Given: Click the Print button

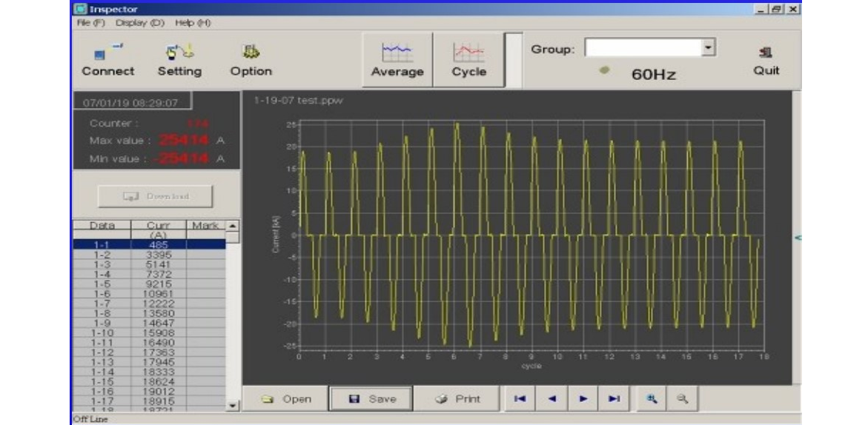Looking at the screenshot, I should coord(459,399).
